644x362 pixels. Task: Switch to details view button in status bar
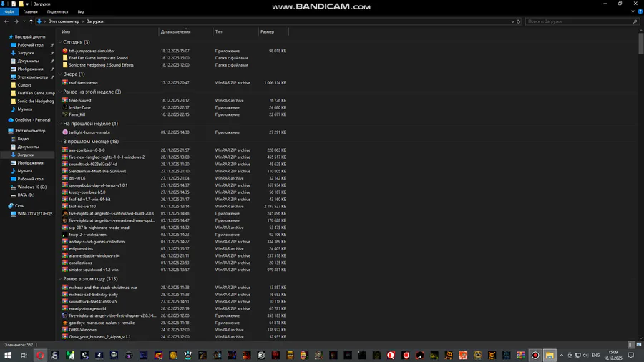tap(631, 345)
